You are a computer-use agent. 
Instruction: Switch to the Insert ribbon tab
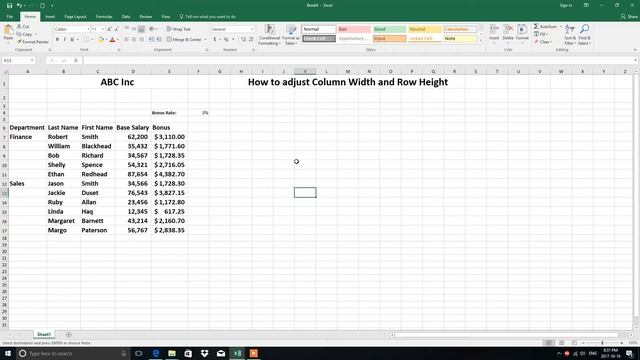(x=50, y=17)
